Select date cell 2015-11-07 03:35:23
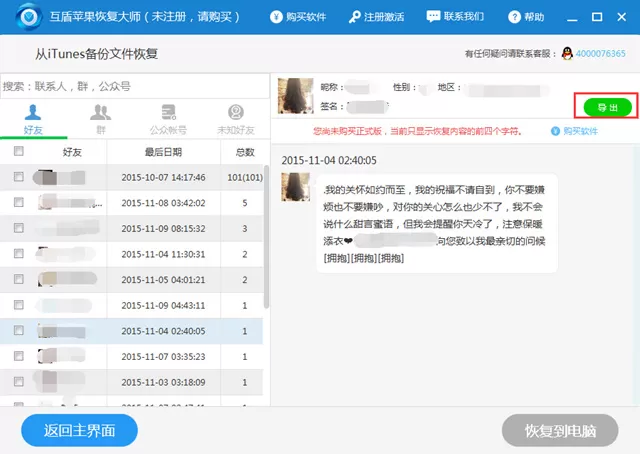This screenshot has height=454, width=640. tap(163, 357)
